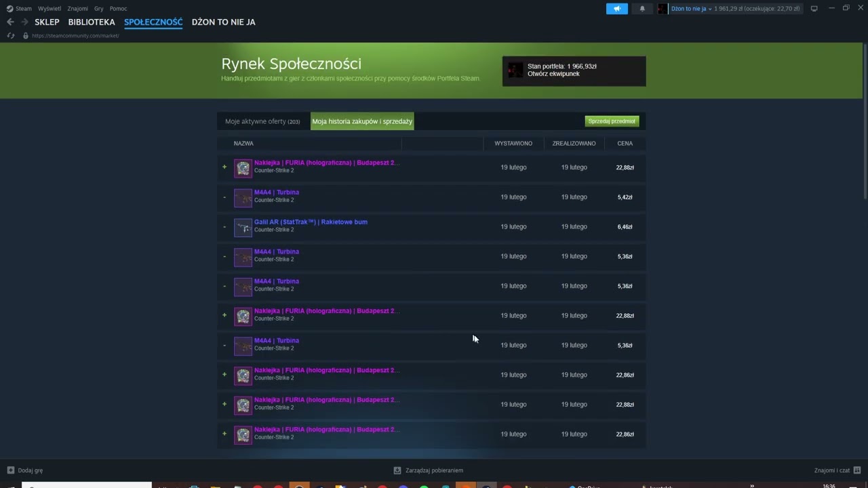Click the padlock icon beside the URL

pos(26,35)
